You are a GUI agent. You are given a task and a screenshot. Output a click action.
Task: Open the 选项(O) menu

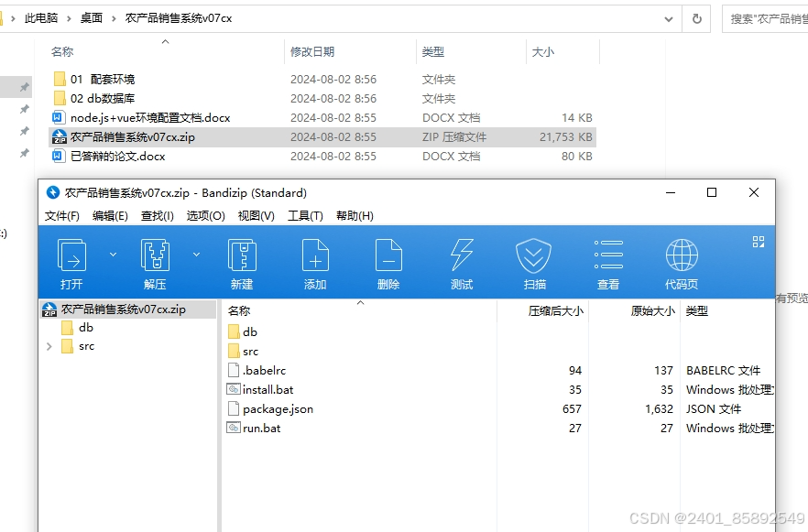[205, 216]
